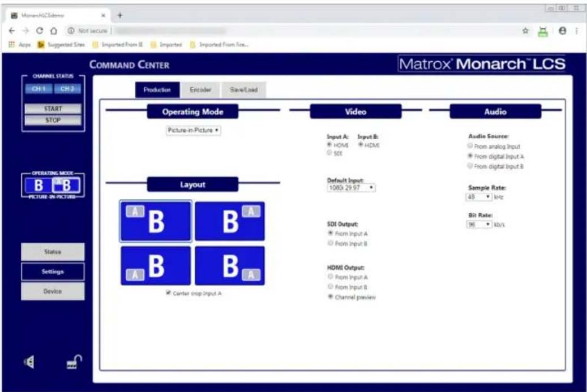The image size is (587, 392).
Task: Click the green extension icon in toolbar
Action: (543, 32)
